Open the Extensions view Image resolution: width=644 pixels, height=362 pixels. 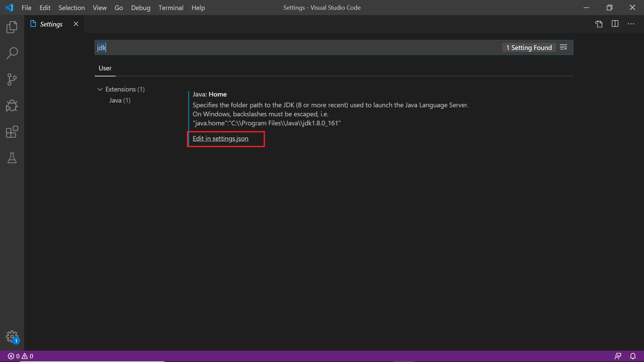tap(12, 132)
